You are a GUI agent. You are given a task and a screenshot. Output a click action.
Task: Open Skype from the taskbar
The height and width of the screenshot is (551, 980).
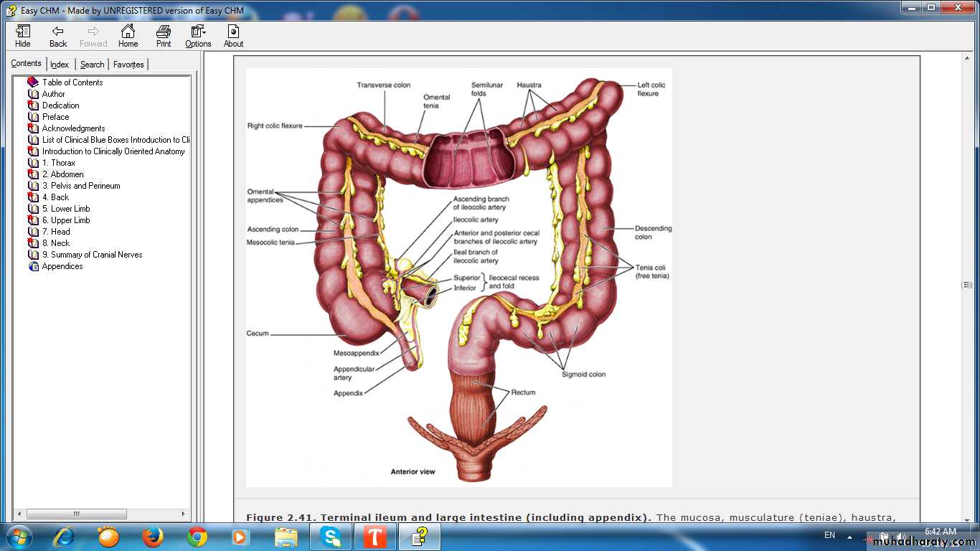click(x=330, y=537)
